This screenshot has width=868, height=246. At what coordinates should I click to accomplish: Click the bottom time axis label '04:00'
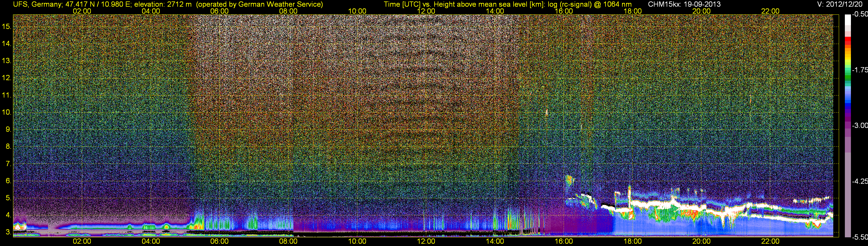[151, 241]
